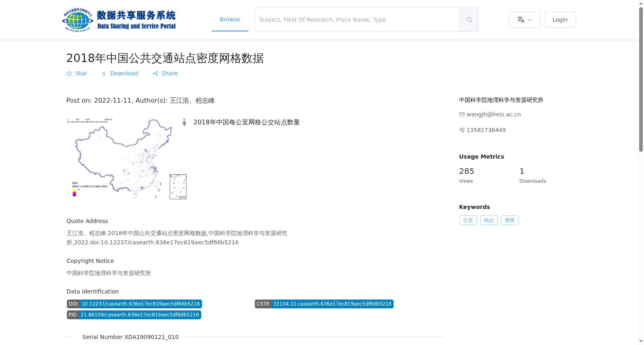Select the 密度 keyword tag
The image size is (644, 345).
point(510,220)
